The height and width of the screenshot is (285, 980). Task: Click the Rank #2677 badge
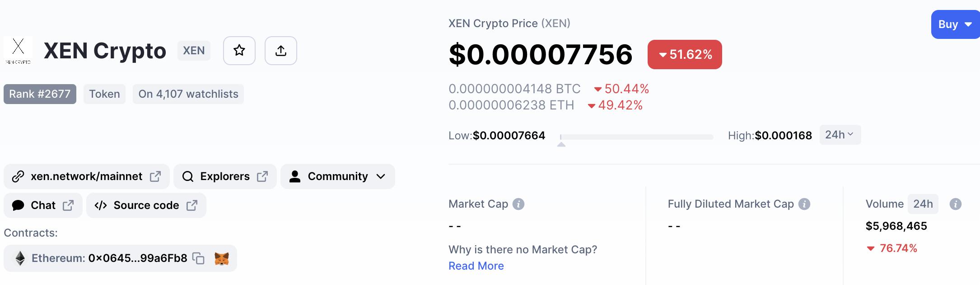pos(39,94)
